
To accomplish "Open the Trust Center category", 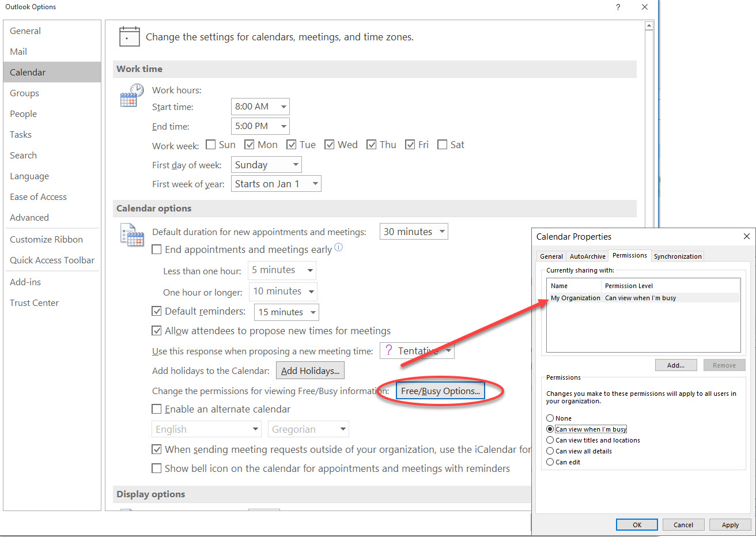I will pyautogui.click(x=52, y=303).
